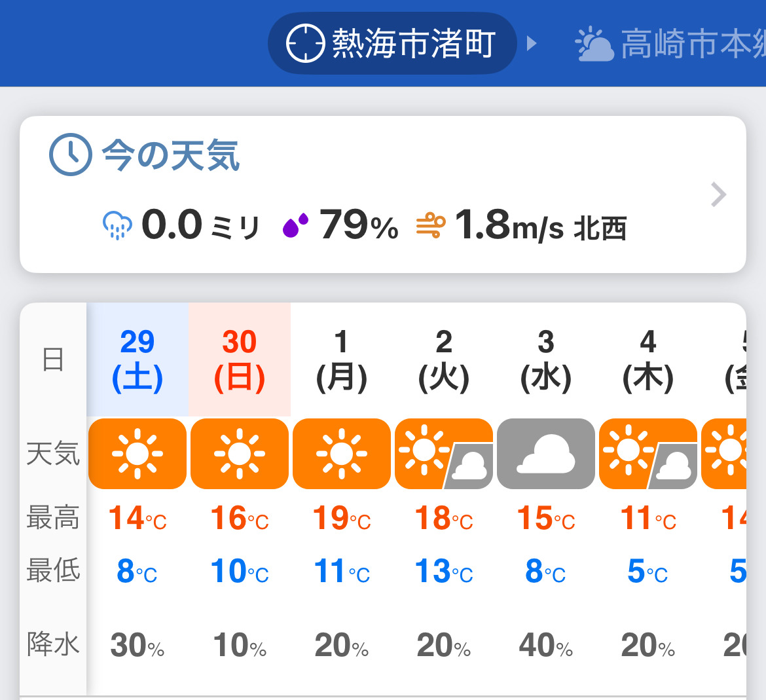766x700 pixels.
Task: Select the sunny icon under Monday the 1st
Action: click(x=341, y=453)
